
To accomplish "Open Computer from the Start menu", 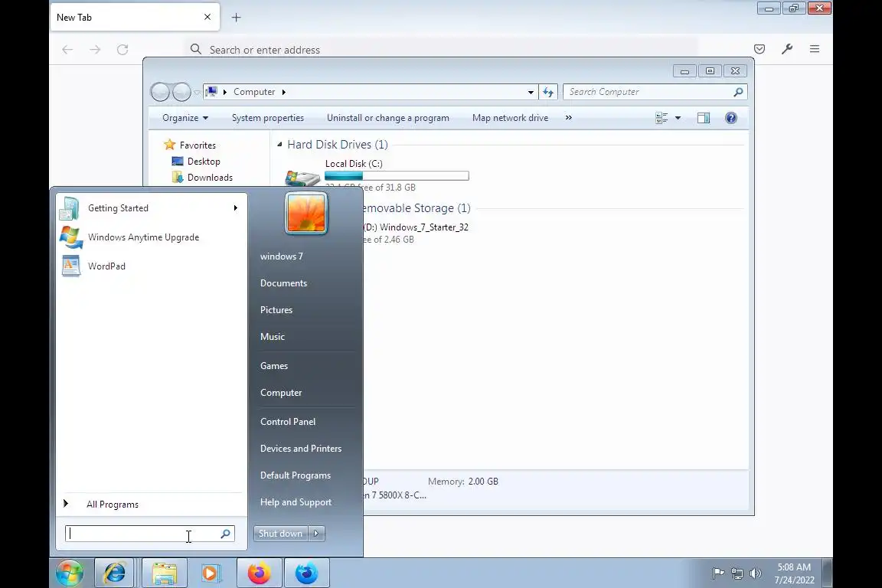I will tap(281, 393).
